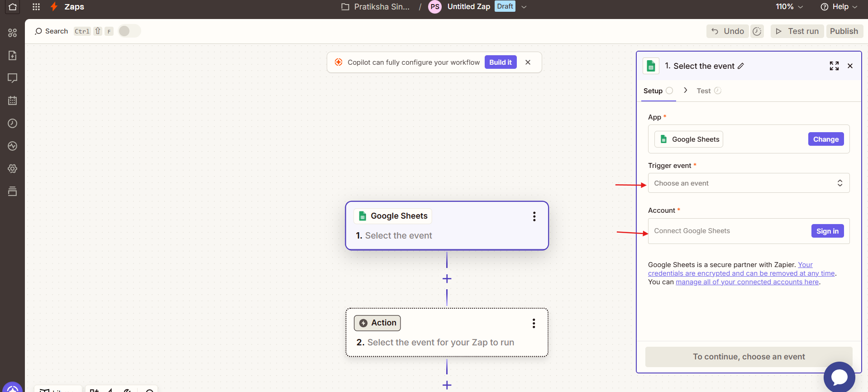This screenshot has width=868, height=392.
Task: Open the 110% zoom dropdown
Action: tap(789, 7)
